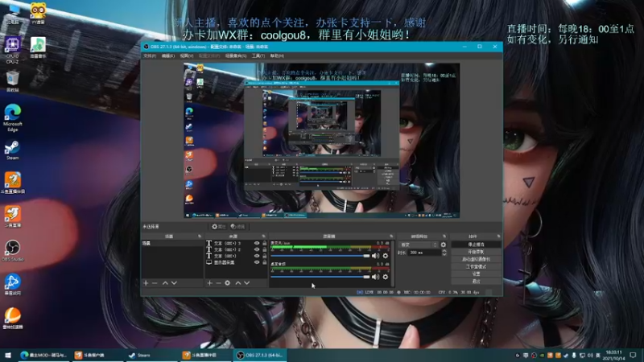The image size is (644, 362).
Task: Click the exit button in controls
Action: point(476,281)
